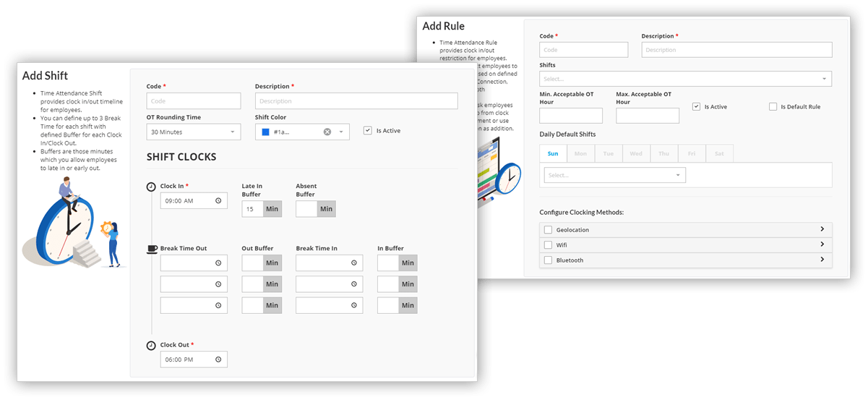Click the Description field in Add Shift
This screenshot has height=400, width=868.
click(356, 101)
